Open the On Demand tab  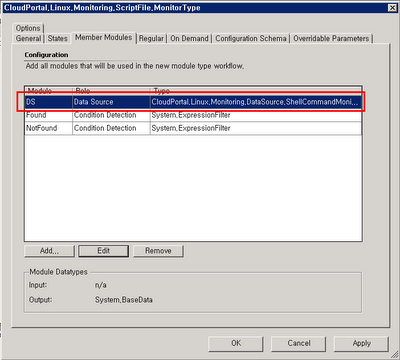click(x=189, y=39)
